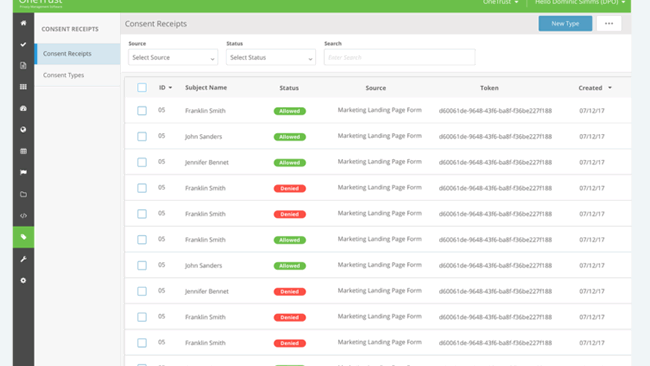
Task: Open the code brackets icon in sidebar
Action: point(23,216)
